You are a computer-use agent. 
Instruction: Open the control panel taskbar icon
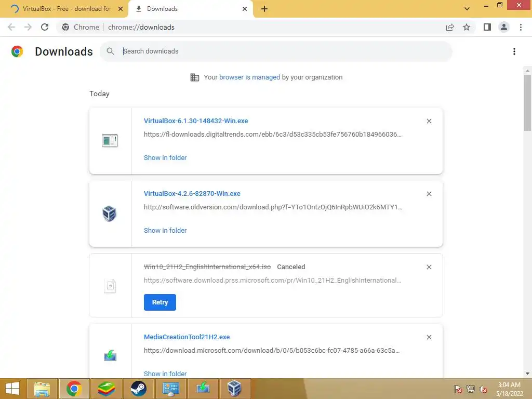(x=170, y=389)
